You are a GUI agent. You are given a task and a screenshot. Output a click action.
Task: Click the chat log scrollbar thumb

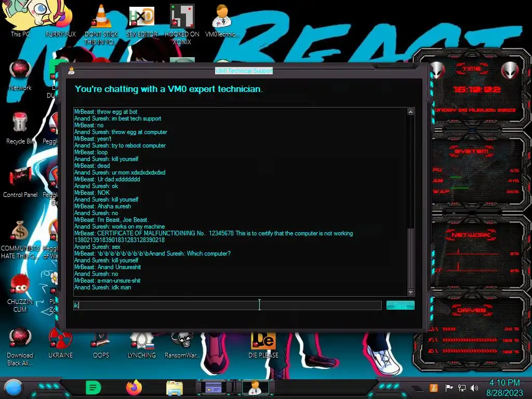point(410,258)
